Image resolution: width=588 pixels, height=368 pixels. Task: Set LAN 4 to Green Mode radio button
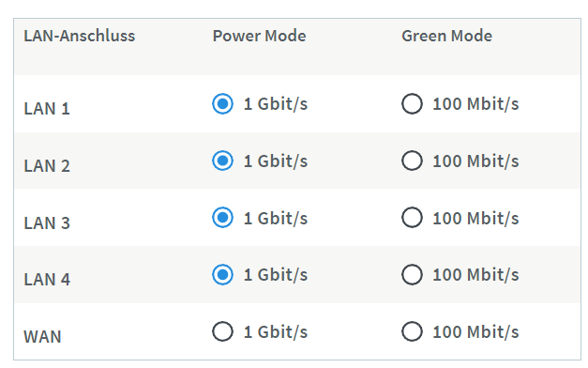pos(412,274)
